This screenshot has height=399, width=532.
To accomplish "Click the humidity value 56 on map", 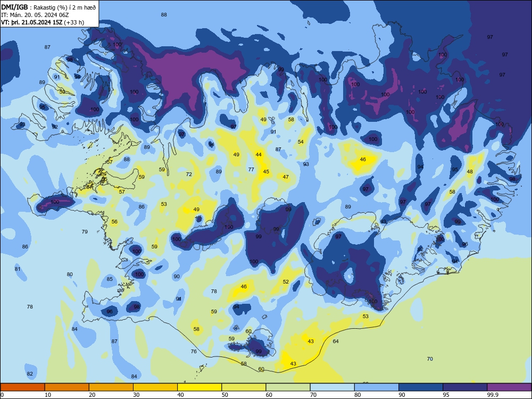I will click(114, 222).
